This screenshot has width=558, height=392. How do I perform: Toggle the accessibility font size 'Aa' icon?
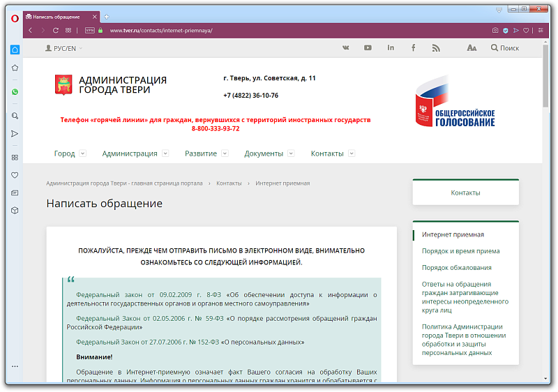pyautogui.click(x=472, y=47)
